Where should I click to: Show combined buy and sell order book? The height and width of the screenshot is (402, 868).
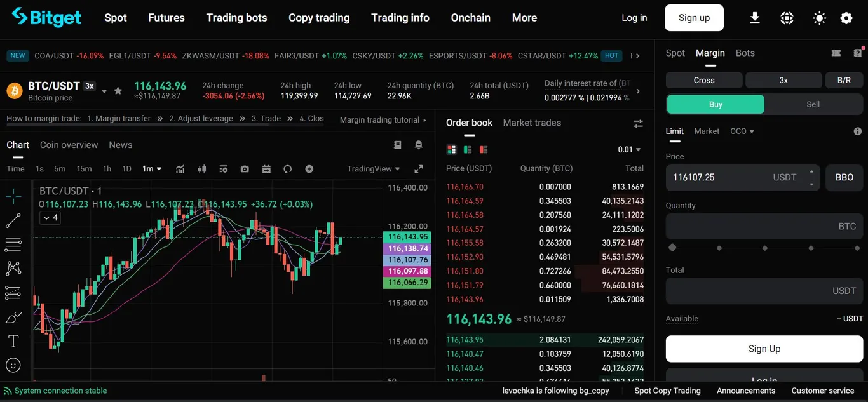pos(452,150)
